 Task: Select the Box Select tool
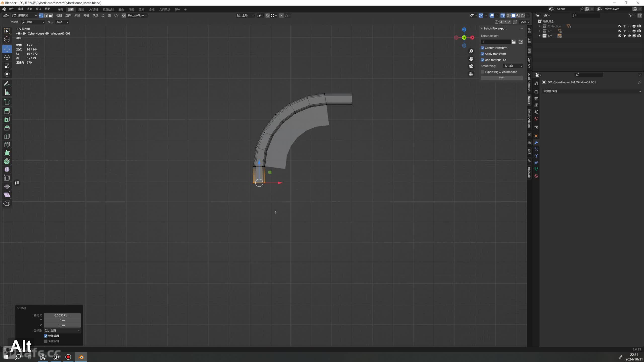tap(7, 31)
